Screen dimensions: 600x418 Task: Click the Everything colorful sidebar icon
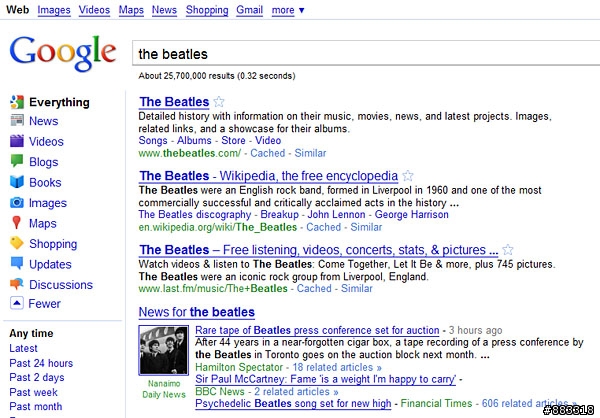tap(17, 102)
